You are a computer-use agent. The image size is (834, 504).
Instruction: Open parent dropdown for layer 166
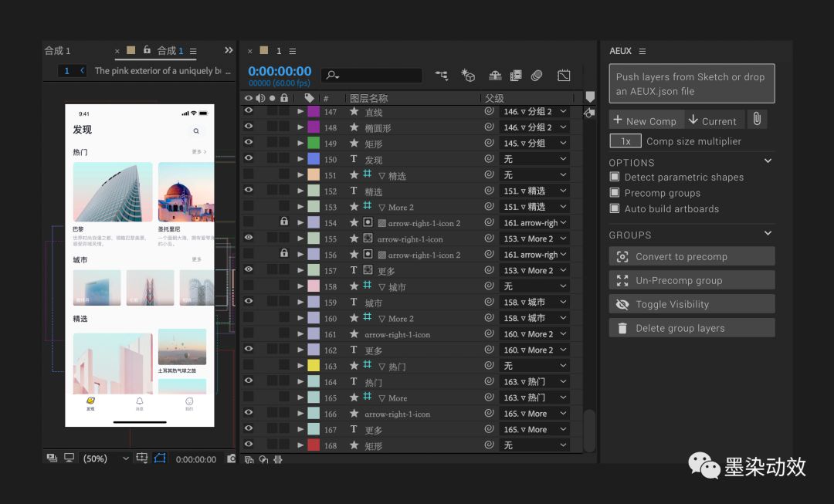(x=534, y=413)
